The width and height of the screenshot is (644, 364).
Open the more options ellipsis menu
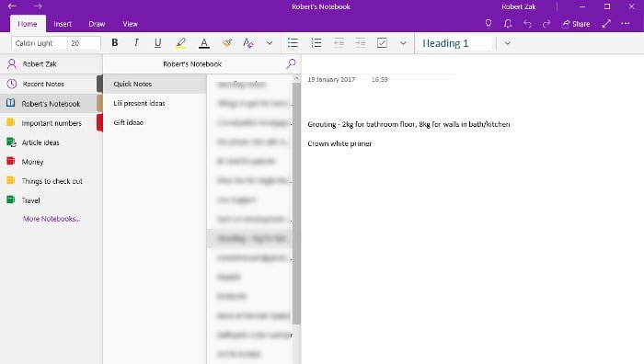626,24
